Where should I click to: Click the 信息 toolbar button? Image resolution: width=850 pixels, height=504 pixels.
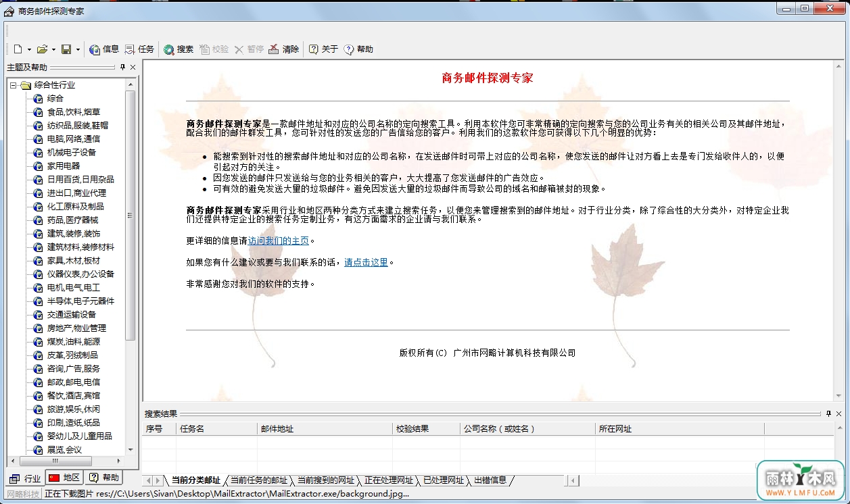click(x=104, y=49)
